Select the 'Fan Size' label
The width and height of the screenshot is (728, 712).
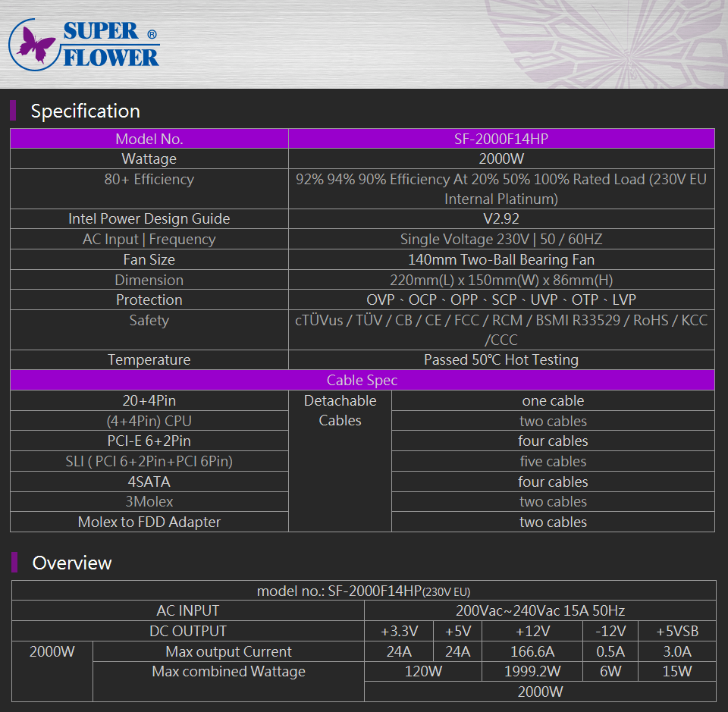pos(149,259)
